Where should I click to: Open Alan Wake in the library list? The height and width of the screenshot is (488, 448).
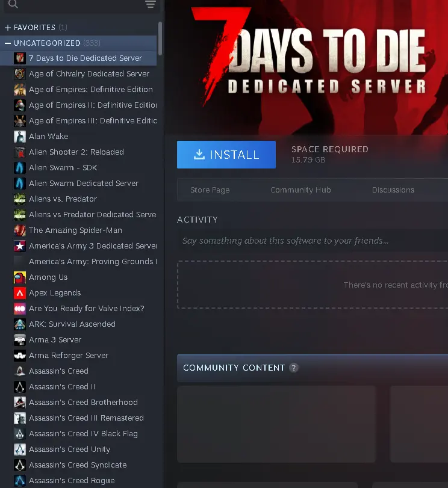point(78,137)
